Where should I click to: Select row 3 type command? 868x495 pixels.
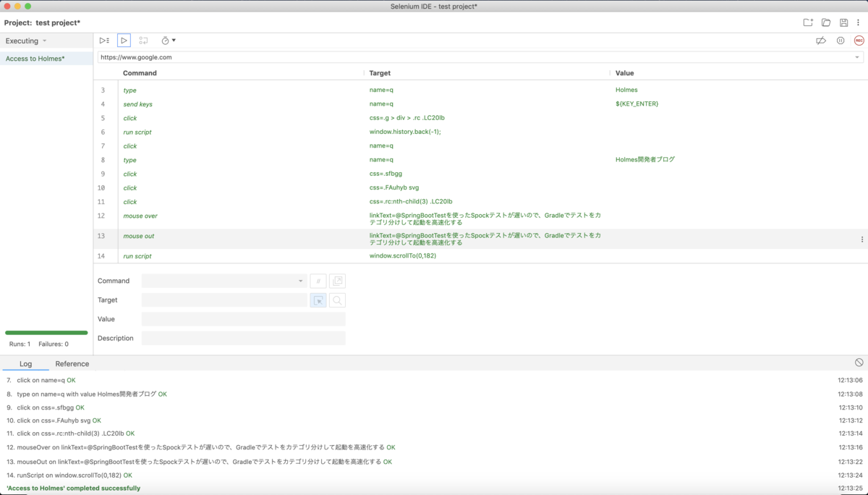point(480,90)
